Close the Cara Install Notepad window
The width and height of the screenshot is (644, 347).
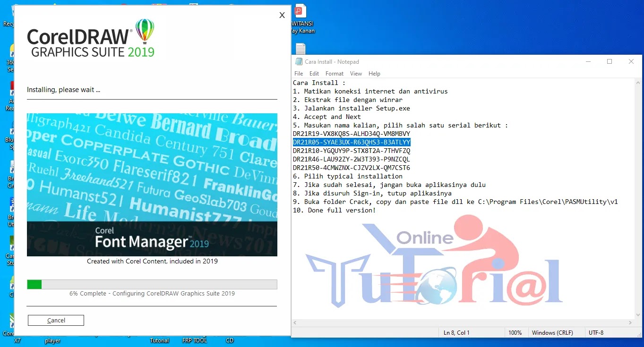click(x=631, y=61)
